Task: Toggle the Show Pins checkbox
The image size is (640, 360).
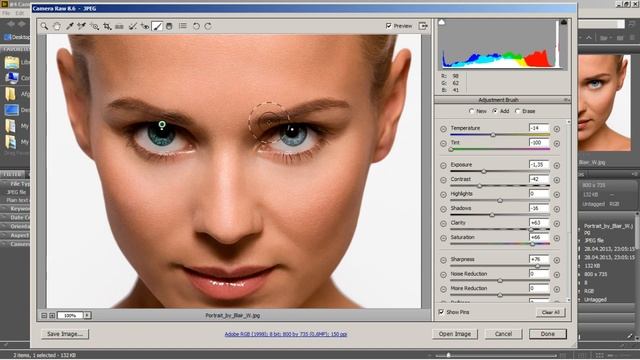Action: 441,312
